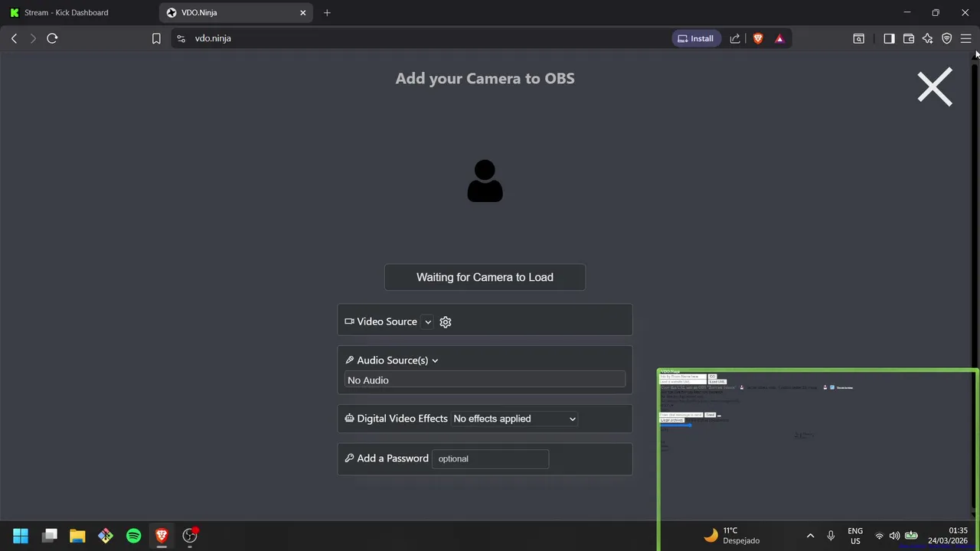Expand the Audio Source(s) chevron
Image resolution: width=980 pixels, height=551 pixels.
click(435, 360)
